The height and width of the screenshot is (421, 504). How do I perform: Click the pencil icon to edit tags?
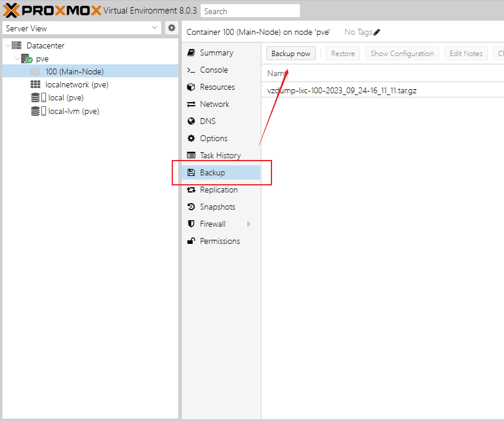pos(377,32)
